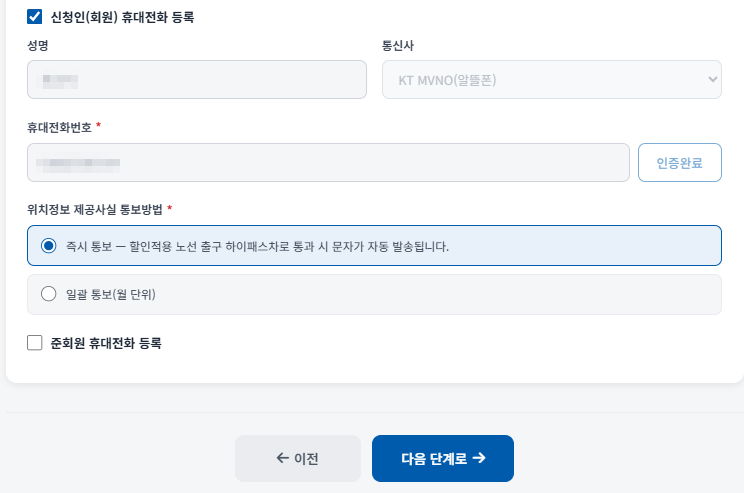
Task: Go back with the 이전 button
Action: 298,458
